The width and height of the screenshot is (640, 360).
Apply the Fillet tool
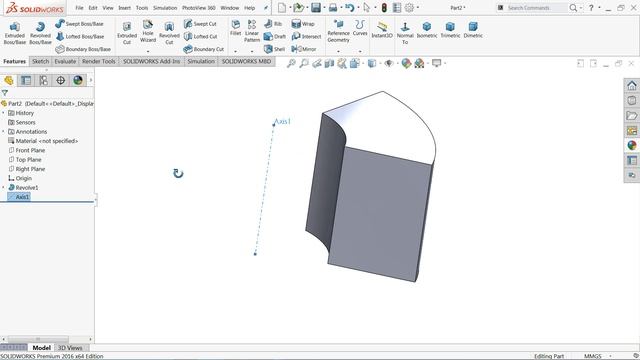(236, 28)
